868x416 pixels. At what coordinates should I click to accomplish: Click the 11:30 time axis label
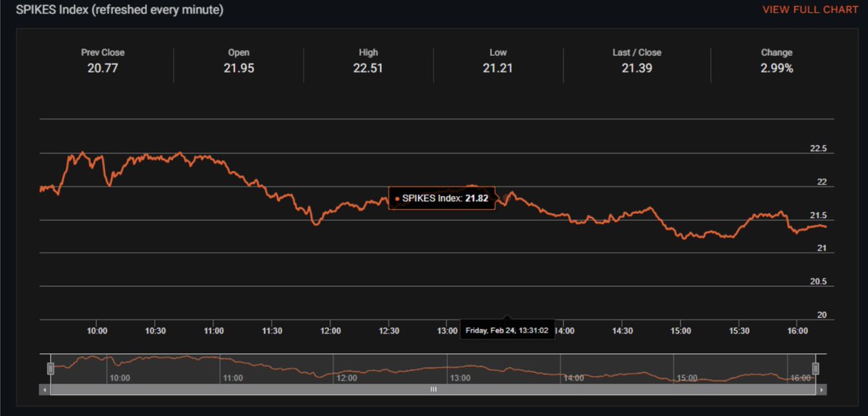point(272,331)
